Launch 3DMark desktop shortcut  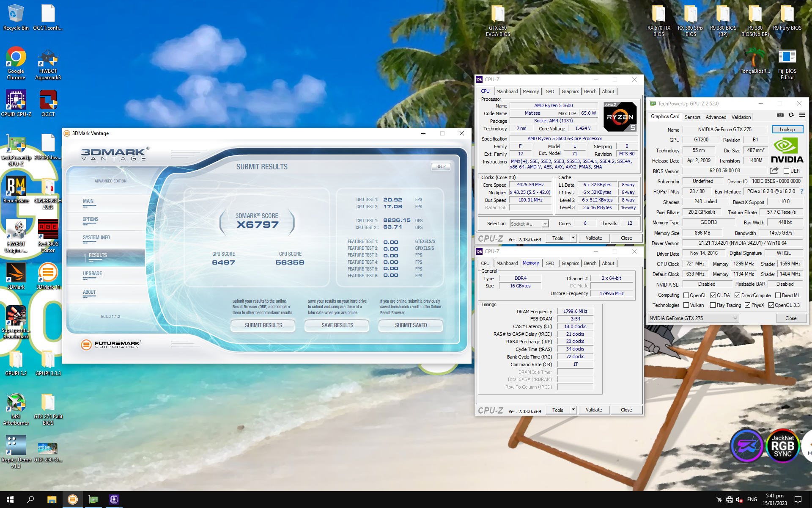16,276
